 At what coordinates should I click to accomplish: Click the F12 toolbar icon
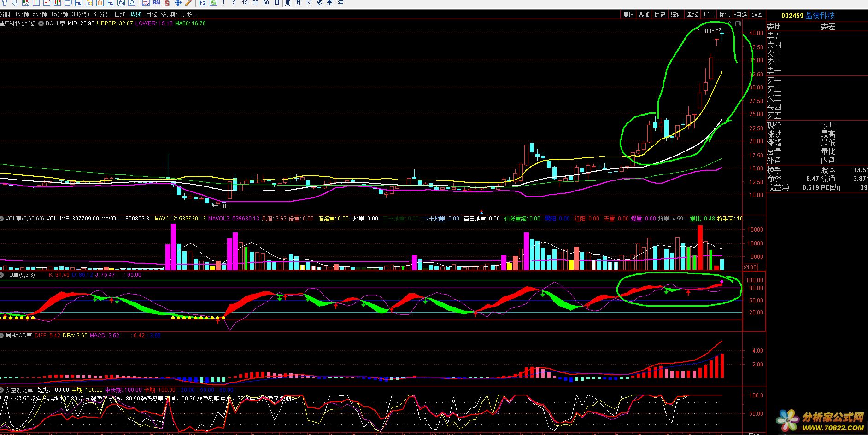pyautogui.click(x=111, y=3)
